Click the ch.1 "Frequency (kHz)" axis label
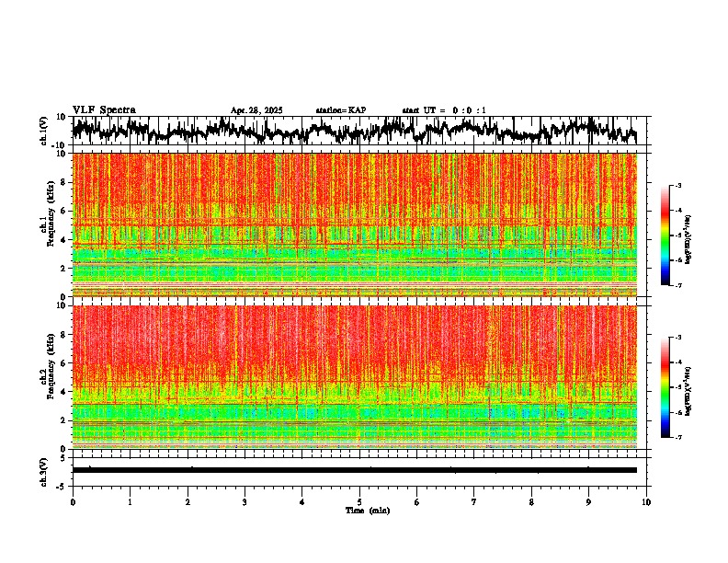728x563 pixels. coord(51,213)
